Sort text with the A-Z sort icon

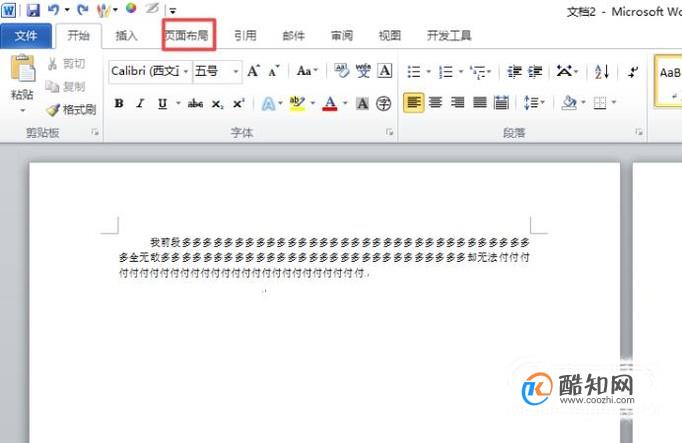(x=602, y=71)
